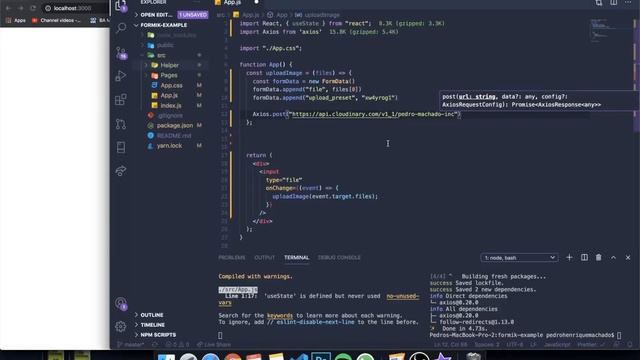Screen dimensions: 640x360
Task: Open the Extensions view icon
Action: click(121, 100)
